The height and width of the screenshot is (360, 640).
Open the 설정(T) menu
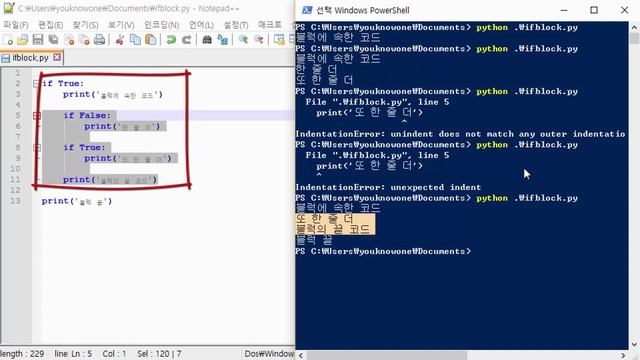(236, 25)
